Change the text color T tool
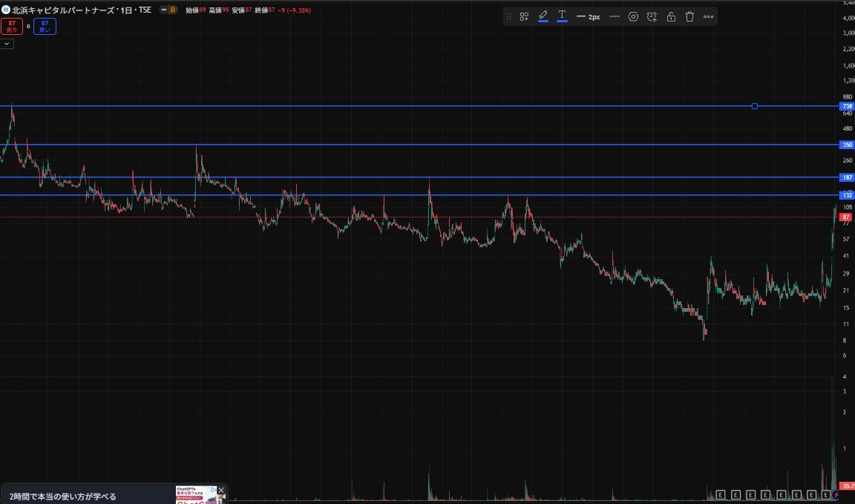Screen dimensions: 855x504 pos(562,16)
